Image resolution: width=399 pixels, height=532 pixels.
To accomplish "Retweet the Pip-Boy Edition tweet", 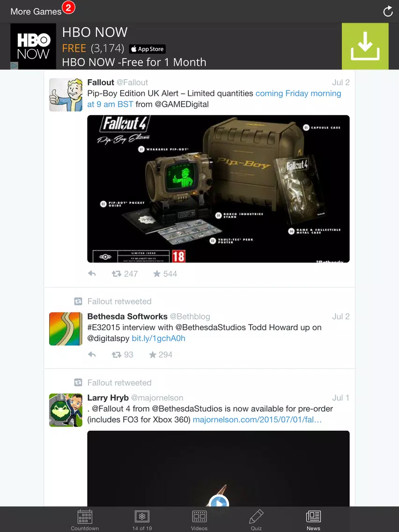I will 125,273.
